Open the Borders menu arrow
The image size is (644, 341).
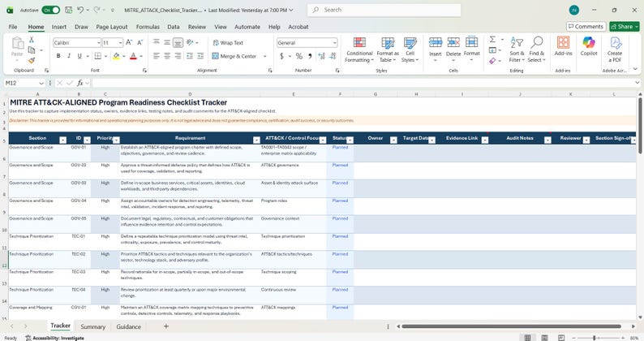pyautogui.click(x=106, y=56)
